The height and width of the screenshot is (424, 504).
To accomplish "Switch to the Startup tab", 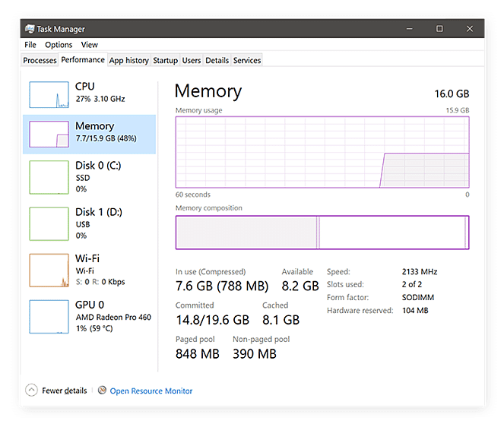I will [165, 60].
